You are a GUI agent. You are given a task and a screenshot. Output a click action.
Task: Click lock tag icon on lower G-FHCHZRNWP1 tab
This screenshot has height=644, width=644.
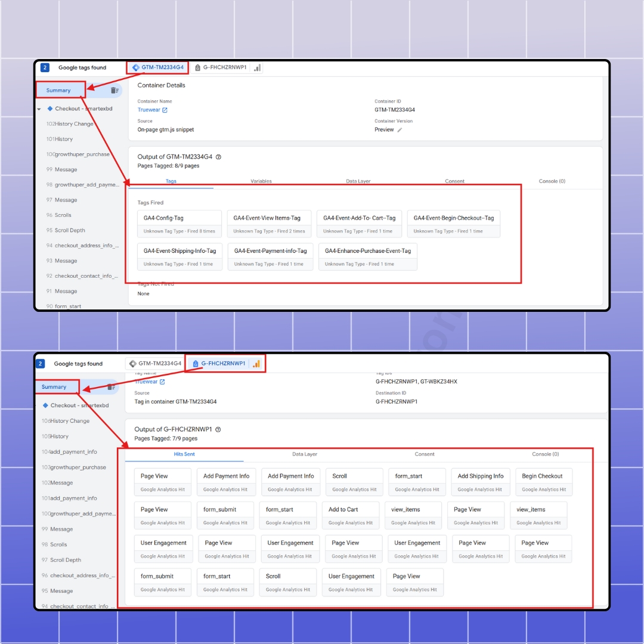point(196,364)
